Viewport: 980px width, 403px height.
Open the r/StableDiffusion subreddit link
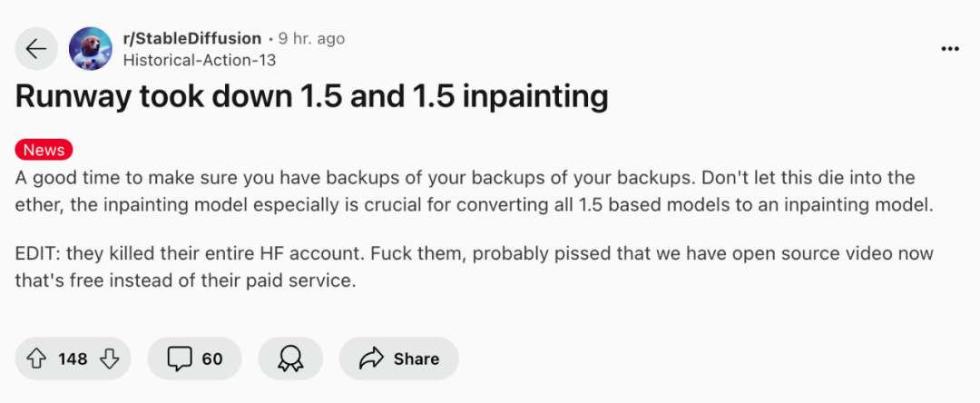[191, 39]
